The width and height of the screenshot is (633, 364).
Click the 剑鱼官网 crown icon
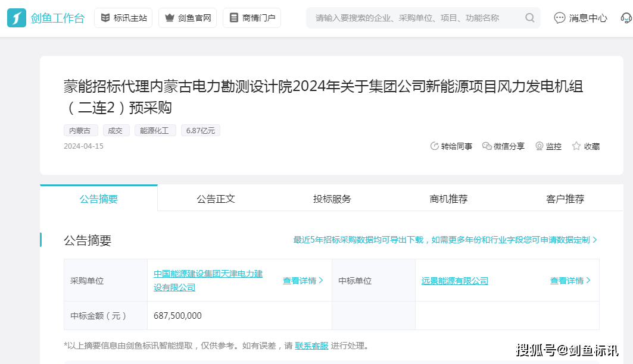(170, 18)
